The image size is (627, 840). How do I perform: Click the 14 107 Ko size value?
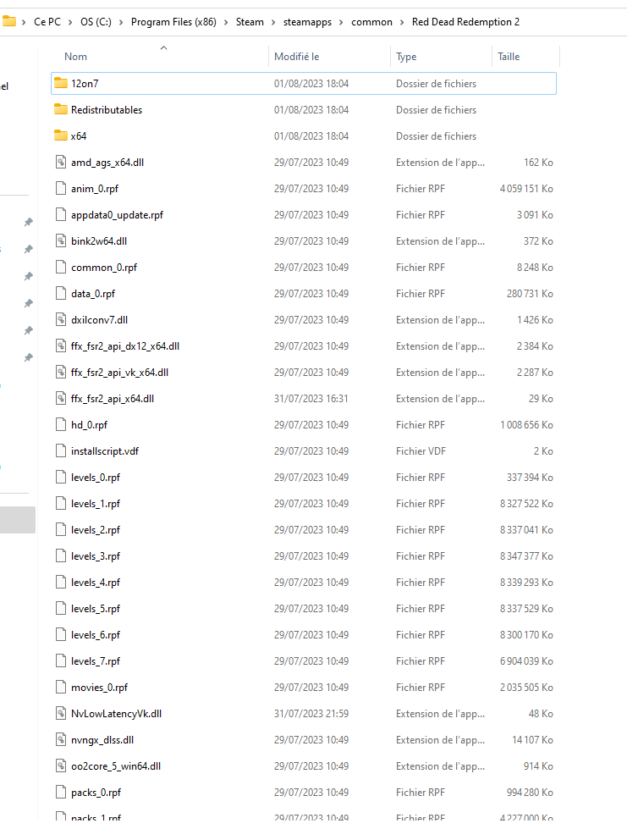[x=532, y=740]
